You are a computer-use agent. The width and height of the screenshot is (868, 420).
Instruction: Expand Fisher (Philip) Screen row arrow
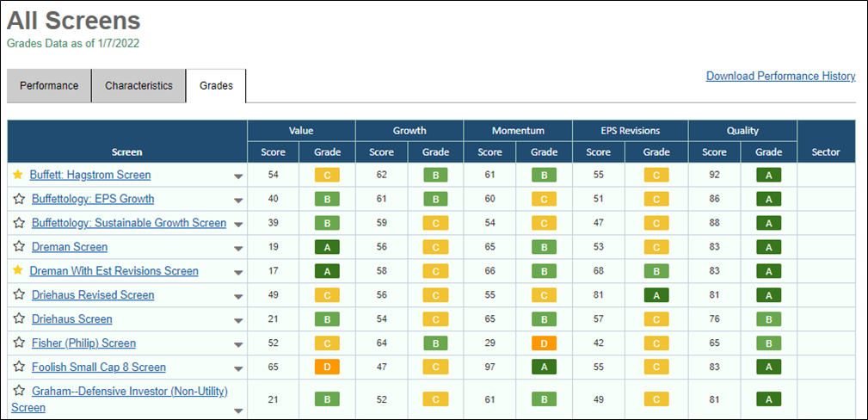[x=238, y=345]
